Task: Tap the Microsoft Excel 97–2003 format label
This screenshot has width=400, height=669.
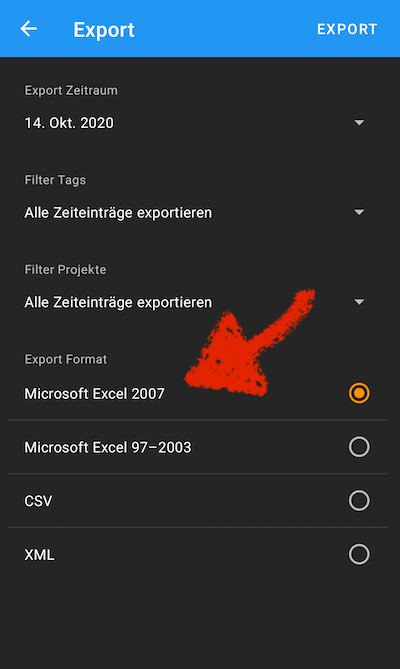Action: tap(108, 447)
